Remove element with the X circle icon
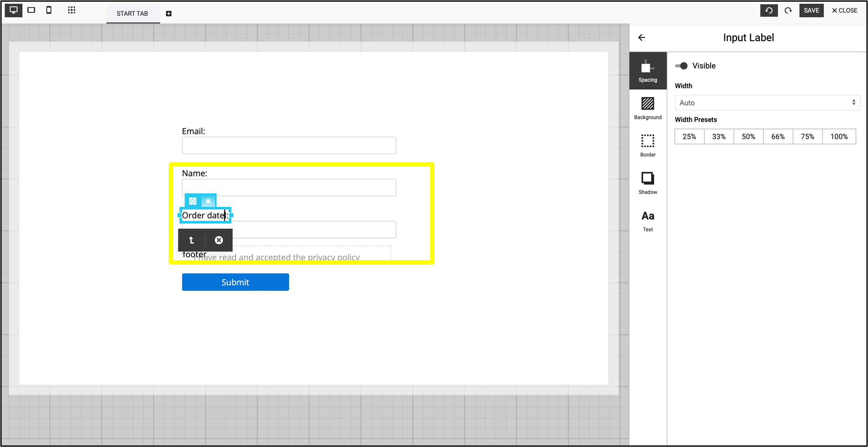The image size is (868, 447). (218, 240)
